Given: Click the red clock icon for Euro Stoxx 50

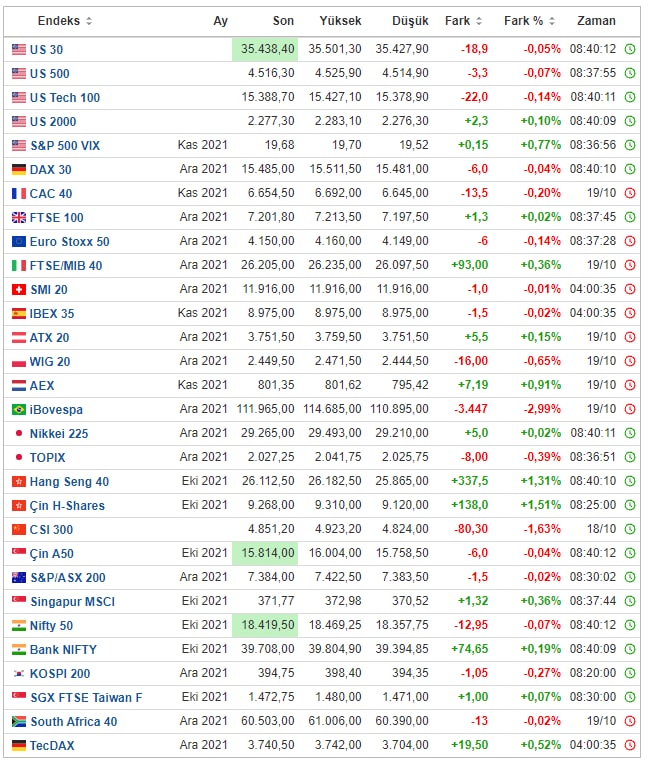Looking at the screenshot, I should coord(630,241).
